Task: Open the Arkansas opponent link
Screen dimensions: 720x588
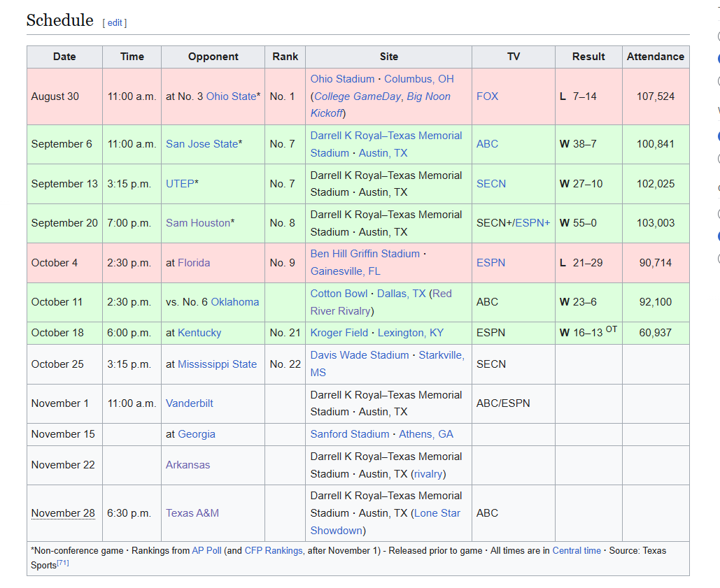Action: 188,465
